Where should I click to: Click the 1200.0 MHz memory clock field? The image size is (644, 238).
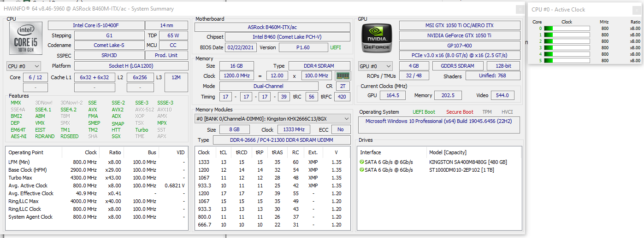236,76
